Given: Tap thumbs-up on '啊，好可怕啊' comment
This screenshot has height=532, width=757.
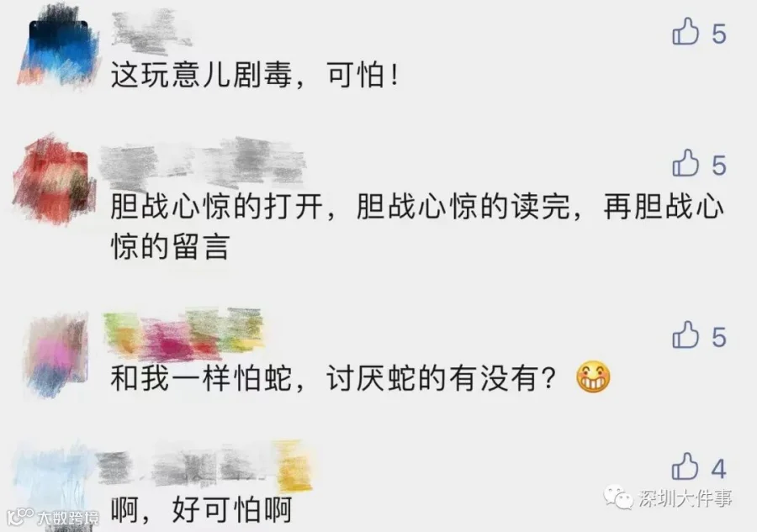Looking at the screenshot, I should [x=685, y=466].
